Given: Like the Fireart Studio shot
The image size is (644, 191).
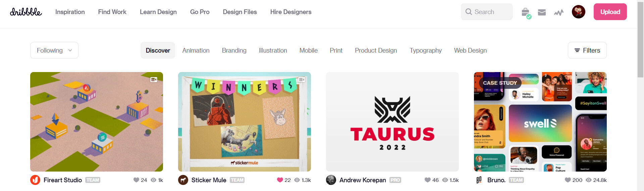Looking at the screenshot, I should [x=136, y=180].
